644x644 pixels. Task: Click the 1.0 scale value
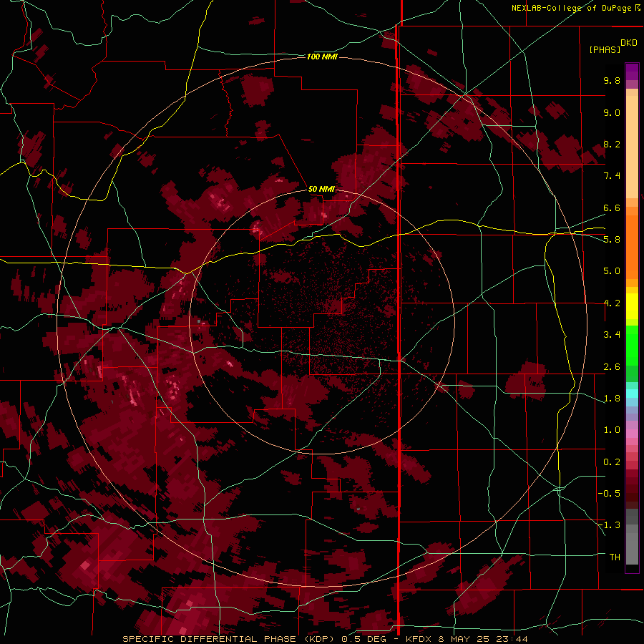pos(612,430)
